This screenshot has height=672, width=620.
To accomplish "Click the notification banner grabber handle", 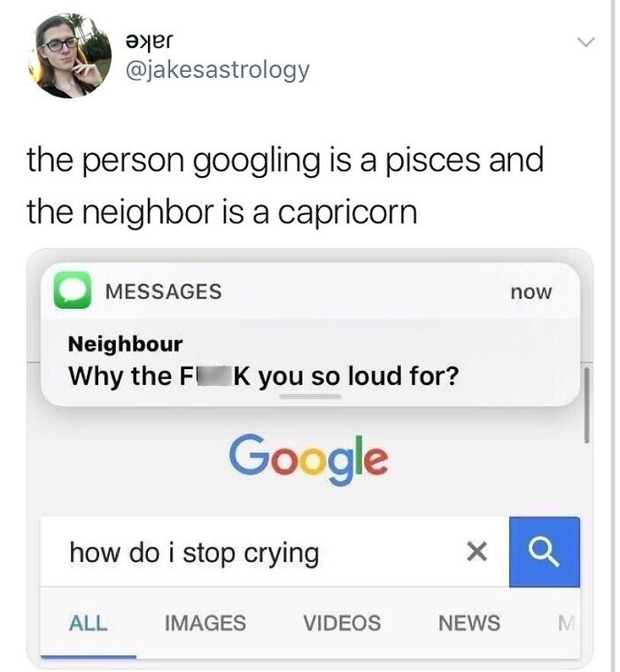I will click(310, 397).
